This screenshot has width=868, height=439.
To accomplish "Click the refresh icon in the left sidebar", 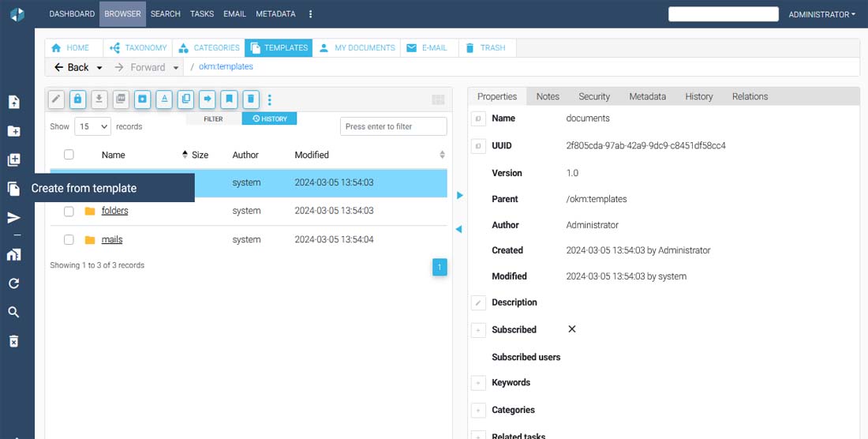I will (13, 283).
